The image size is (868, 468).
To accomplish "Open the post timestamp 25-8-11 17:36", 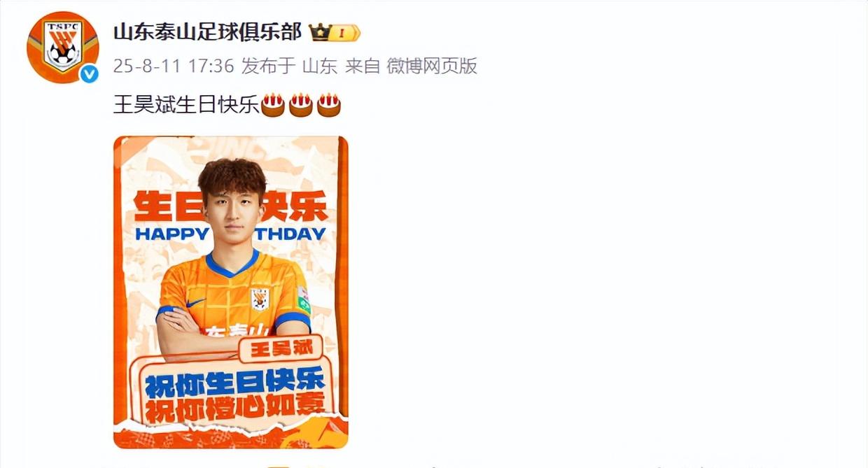I will click(173, 66).
